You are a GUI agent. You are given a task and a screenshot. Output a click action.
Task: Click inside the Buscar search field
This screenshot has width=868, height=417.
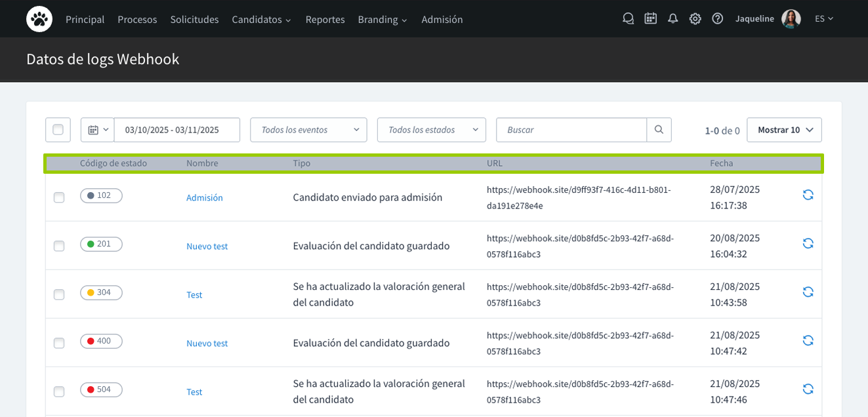571,130
